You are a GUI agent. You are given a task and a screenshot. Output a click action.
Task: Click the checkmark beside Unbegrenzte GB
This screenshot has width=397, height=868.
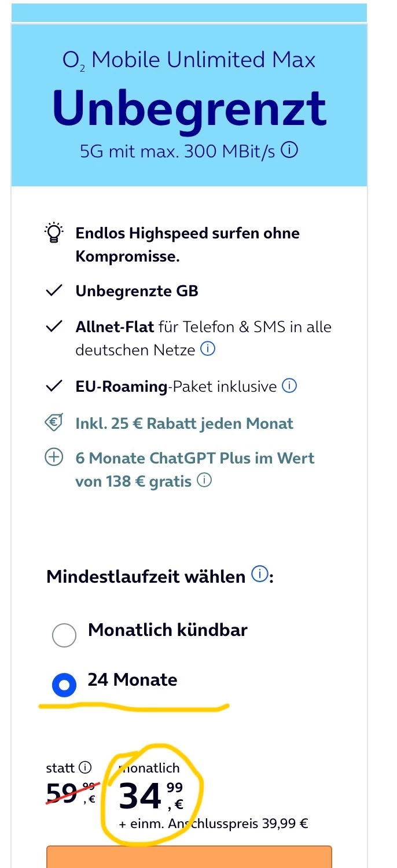click(x=54, y=291)
